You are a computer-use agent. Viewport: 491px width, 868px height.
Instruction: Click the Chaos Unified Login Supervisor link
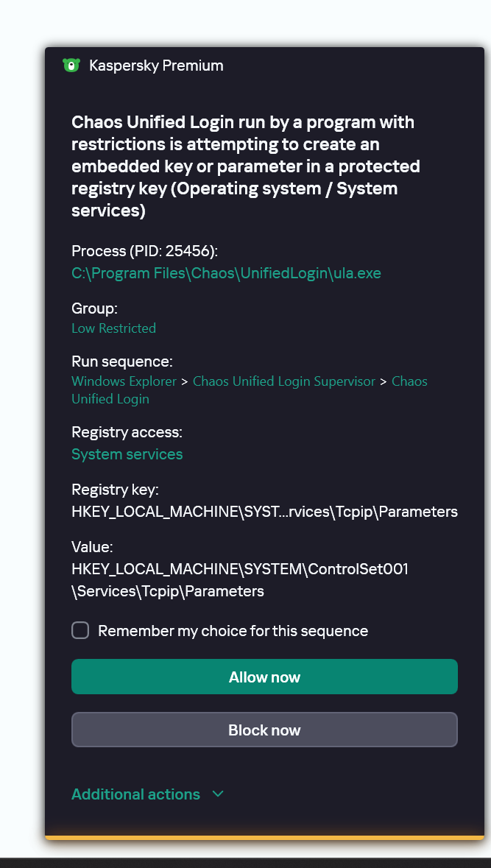coord(284,381)
